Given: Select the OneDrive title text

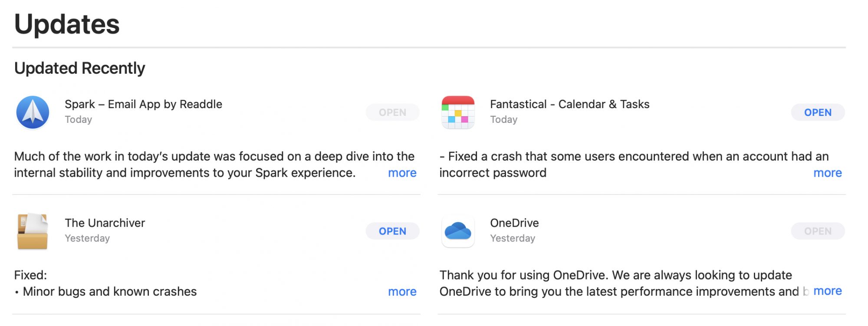Looking at the screenshot, I should [x=514, y=223].
